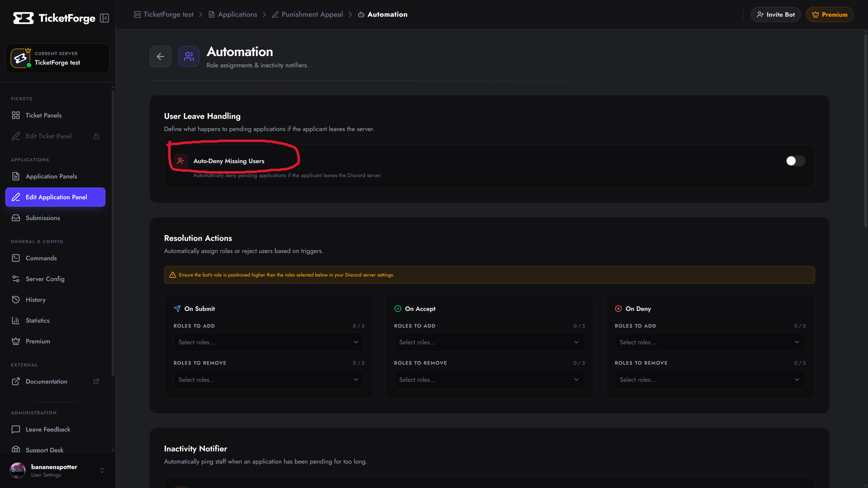The width and height of the screenshot is (868, 488).
Task: Open the Punishment Appeal breadcrumb link
Action: (307, 14)
